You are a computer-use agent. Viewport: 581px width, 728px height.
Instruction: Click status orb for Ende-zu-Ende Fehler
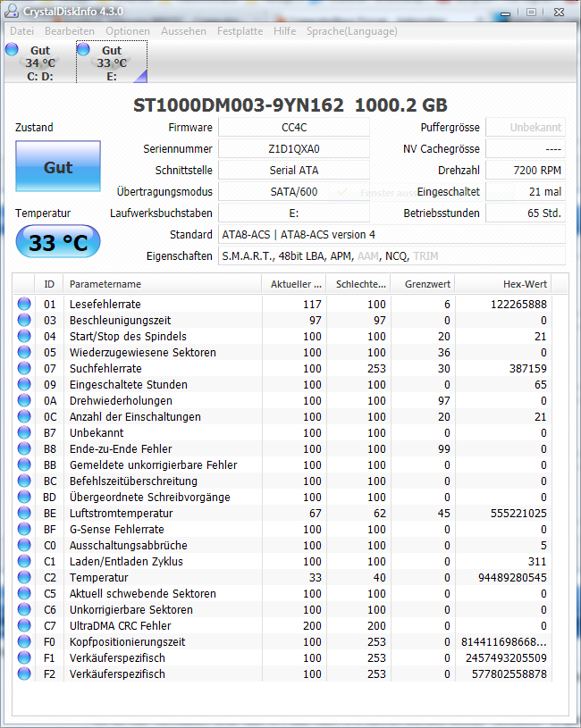coord(24,448)
